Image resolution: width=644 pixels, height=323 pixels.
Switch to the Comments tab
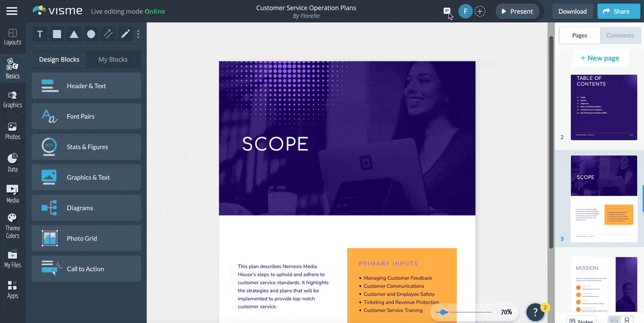tap(620, 35)
